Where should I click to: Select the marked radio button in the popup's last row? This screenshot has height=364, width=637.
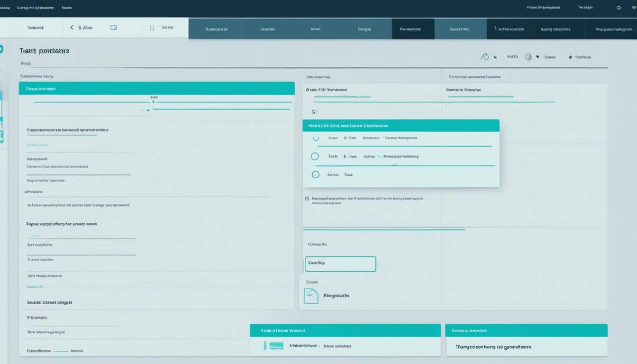[316, 174]
